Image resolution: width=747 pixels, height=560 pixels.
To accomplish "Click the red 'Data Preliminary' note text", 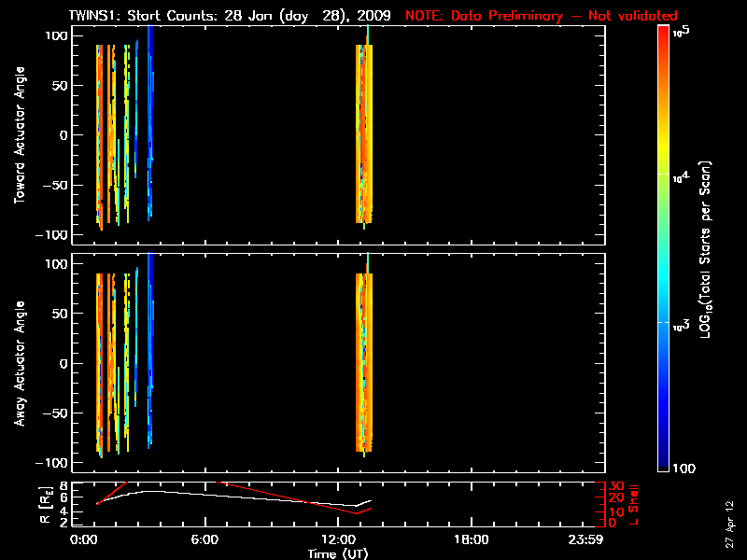I will [542, 16].
